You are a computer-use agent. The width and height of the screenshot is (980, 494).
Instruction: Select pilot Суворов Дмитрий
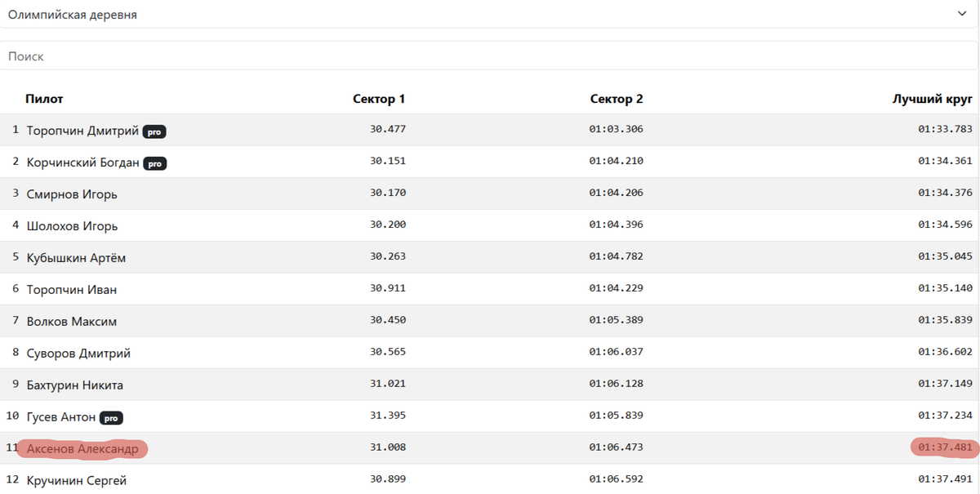pos(78,354)
